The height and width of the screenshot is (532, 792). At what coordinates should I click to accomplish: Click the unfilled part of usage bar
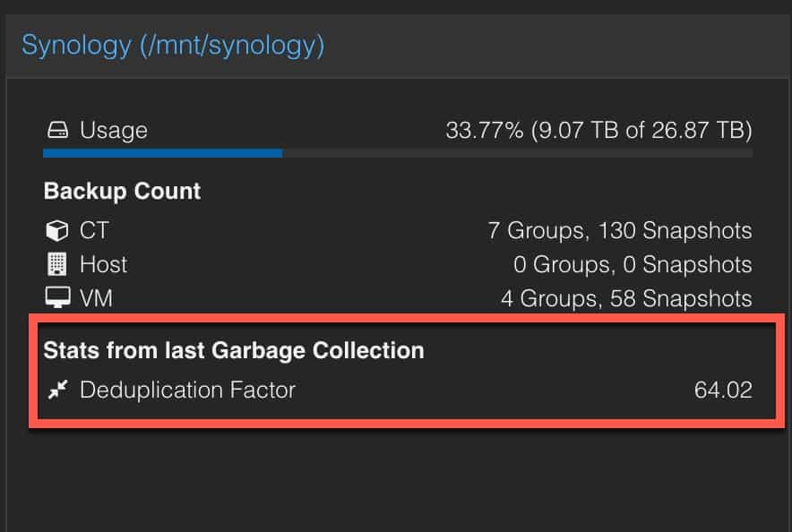(x=517, y=153)
